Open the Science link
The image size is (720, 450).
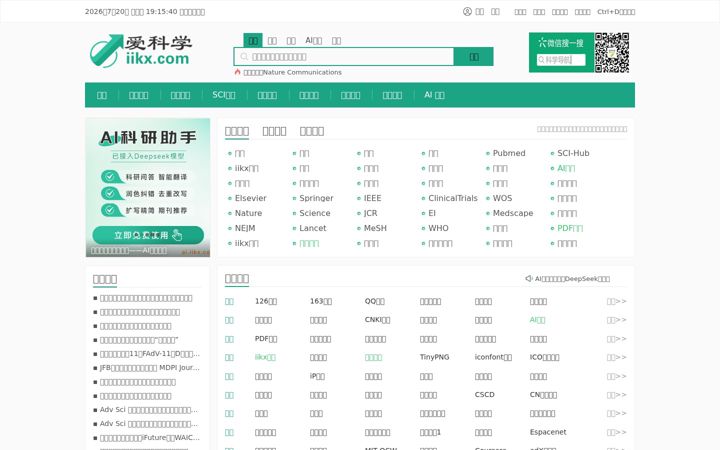(315, 213)
